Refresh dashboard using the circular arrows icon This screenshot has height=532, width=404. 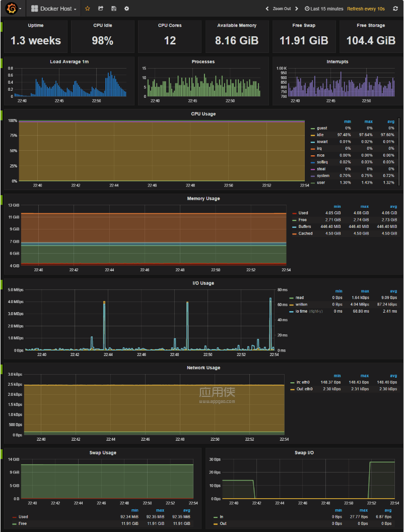395,9
